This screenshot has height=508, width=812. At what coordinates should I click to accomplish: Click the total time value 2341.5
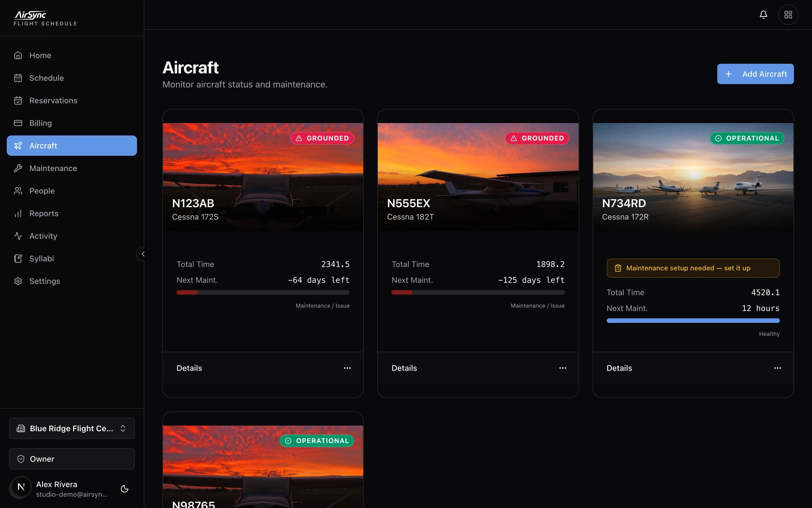point(335,264)
